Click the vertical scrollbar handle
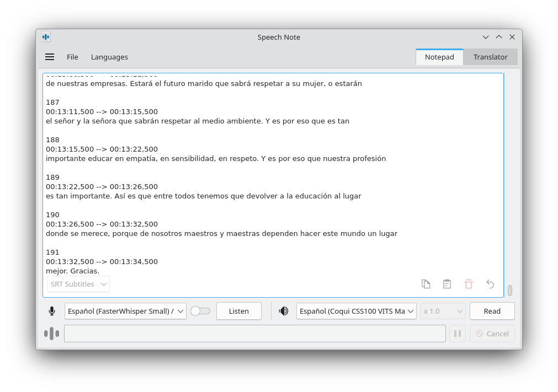This screenshot has width=558, height=392. click(510, 290)
